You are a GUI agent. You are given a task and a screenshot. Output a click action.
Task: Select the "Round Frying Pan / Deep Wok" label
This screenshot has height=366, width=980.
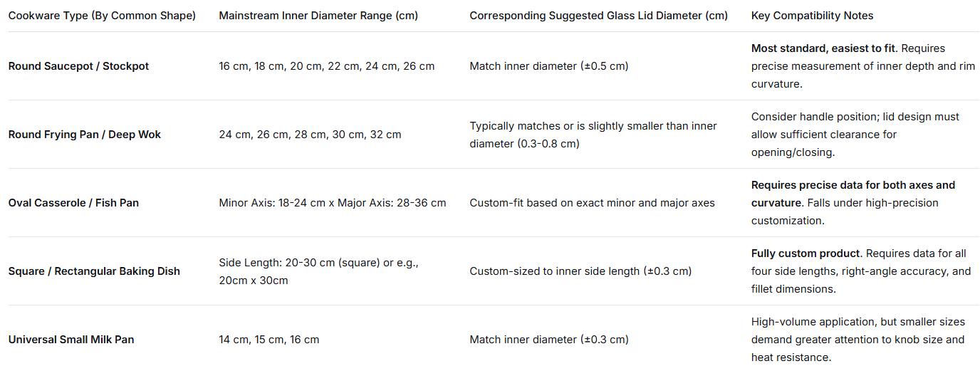[x=85, y=135]
